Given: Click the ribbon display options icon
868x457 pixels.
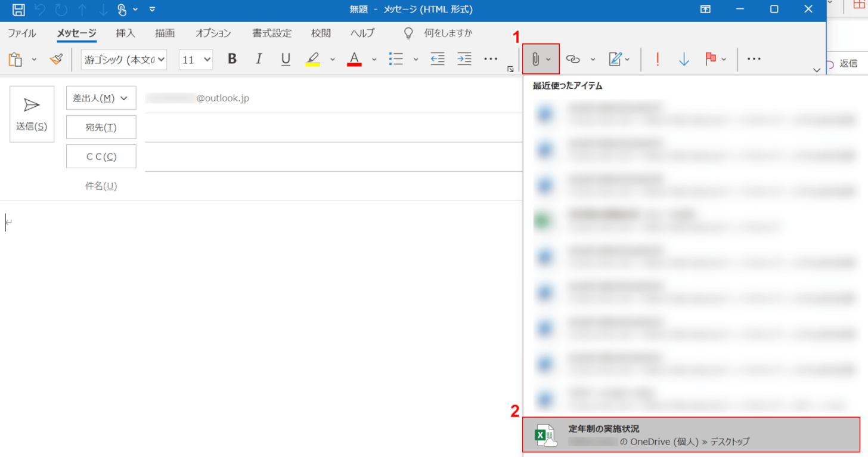Looking at the screenshot, I should [705, 9].
